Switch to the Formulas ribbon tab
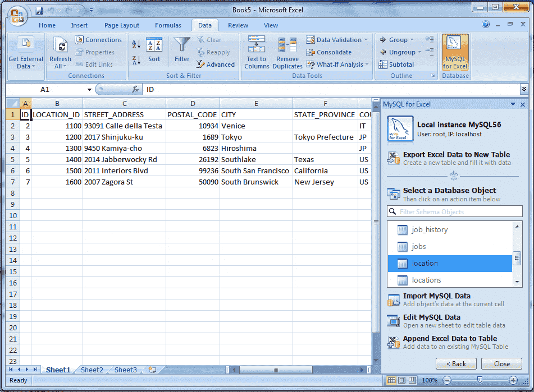 pyautogui.click(x=167, y=25)
